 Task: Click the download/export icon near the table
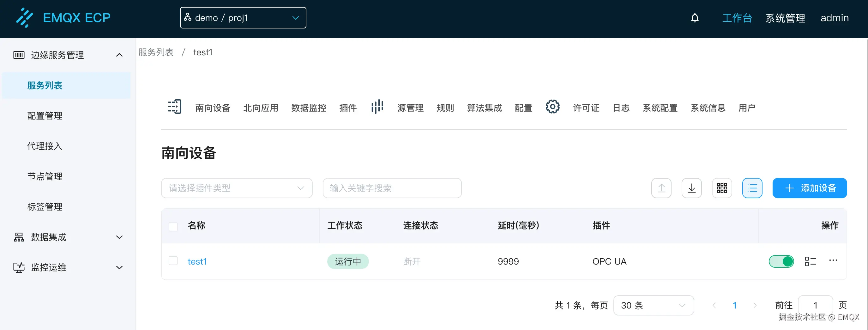coord(691,188)
